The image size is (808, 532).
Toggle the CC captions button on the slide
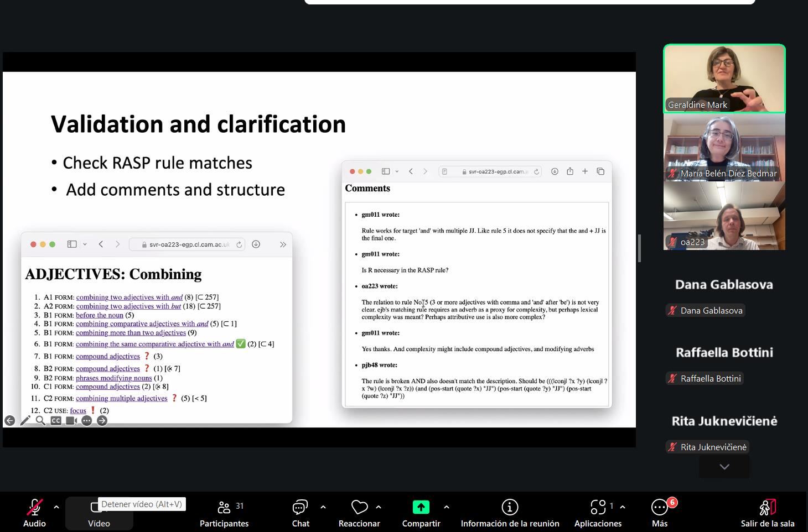56,421
